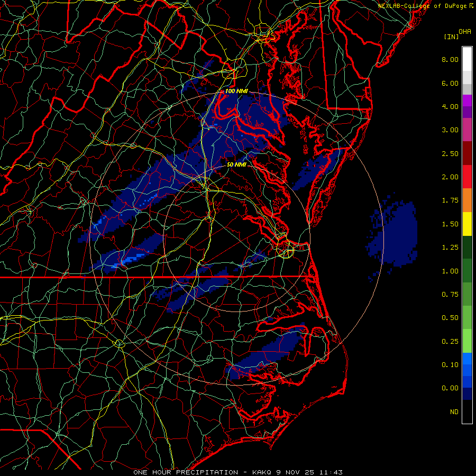Click the 50 NMI range ring label
This screenshot has width=476, height=476.
coord(236,164)
